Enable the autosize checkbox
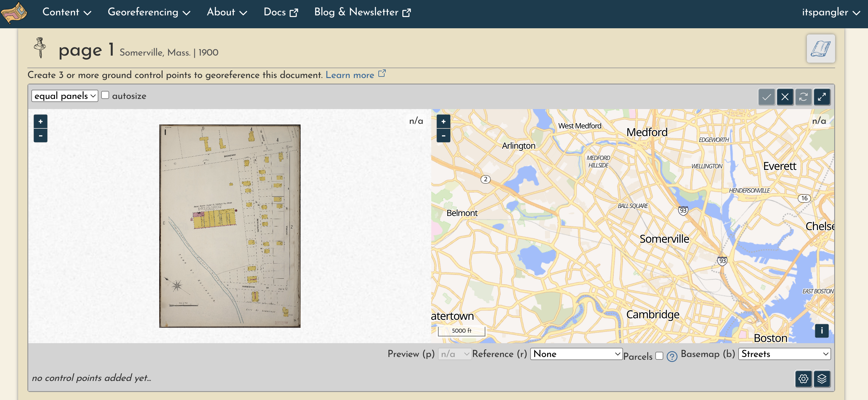This screenshot has height=400, width=868. click(105, 95)
